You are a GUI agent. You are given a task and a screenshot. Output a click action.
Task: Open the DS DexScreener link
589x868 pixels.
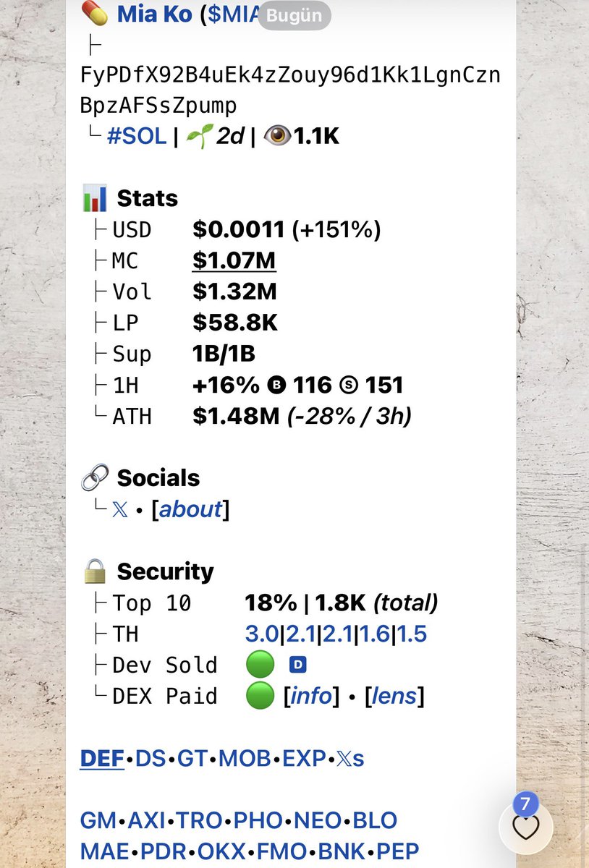151,759
